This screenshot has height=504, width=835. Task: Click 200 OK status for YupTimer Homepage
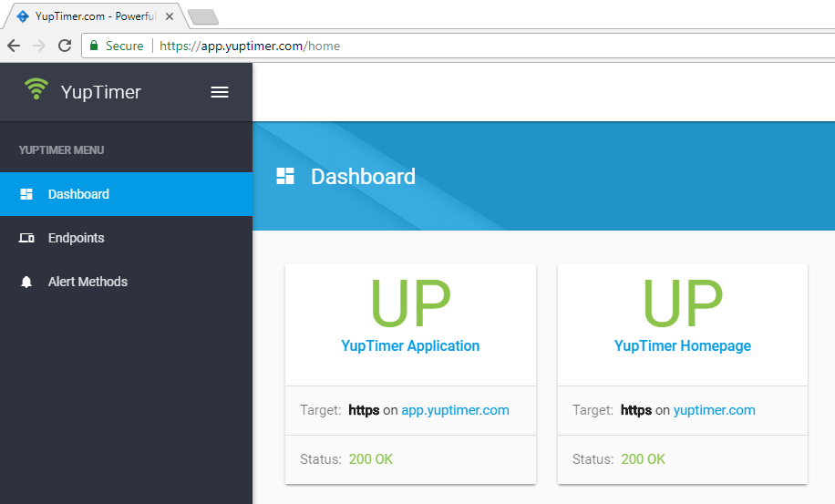pyautogui.click(x=643, y=459)
